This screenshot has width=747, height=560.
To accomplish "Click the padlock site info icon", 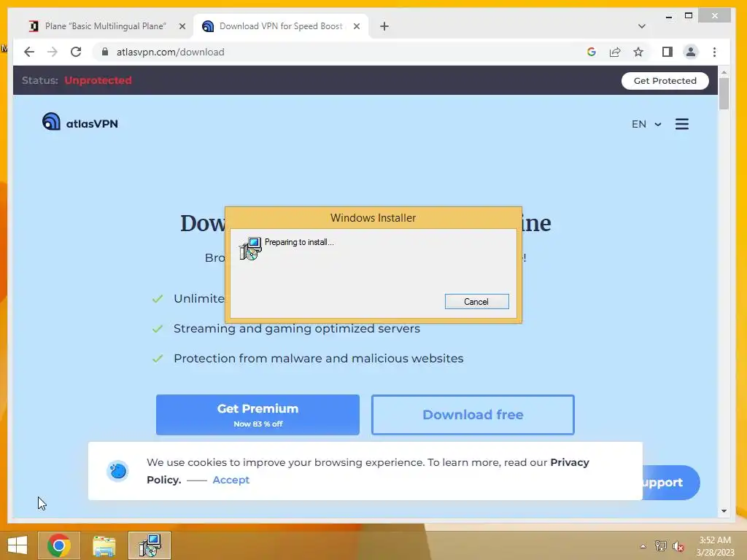I will [105, 52].
